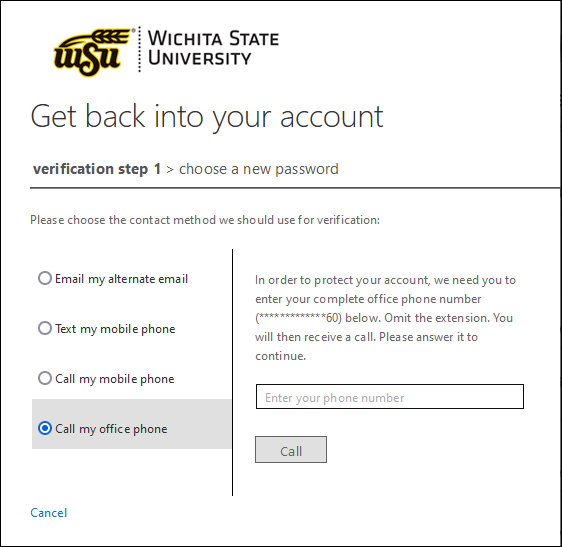Viewport: 562px width, 547px height.
Task: Click the 'Email my alternate email' label text
Action: coord(121,279)
